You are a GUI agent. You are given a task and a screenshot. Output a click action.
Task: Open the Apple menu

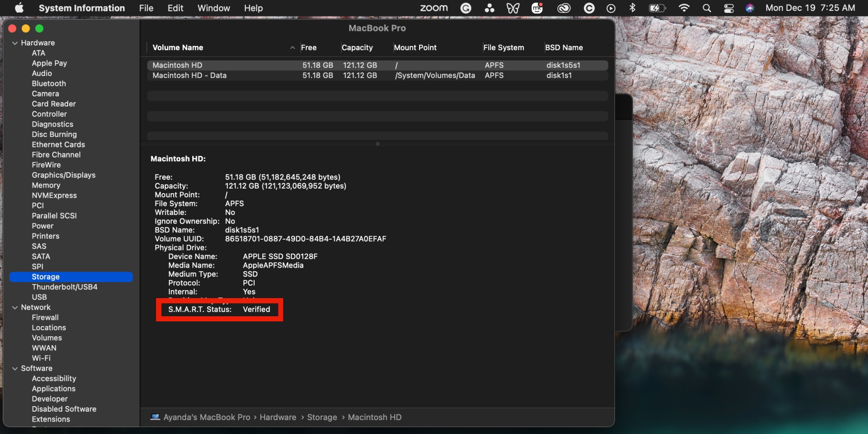(19, 8)
